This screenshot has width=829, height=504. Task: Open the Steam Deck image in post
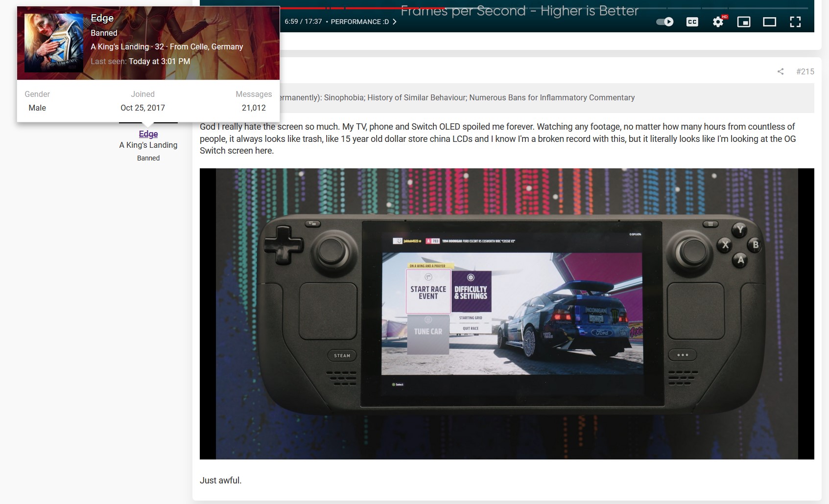click(507, 314)
